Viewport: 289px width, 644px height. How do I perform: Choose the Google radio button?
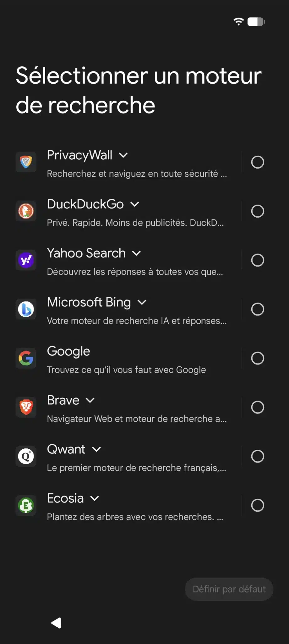coord(258,358)
